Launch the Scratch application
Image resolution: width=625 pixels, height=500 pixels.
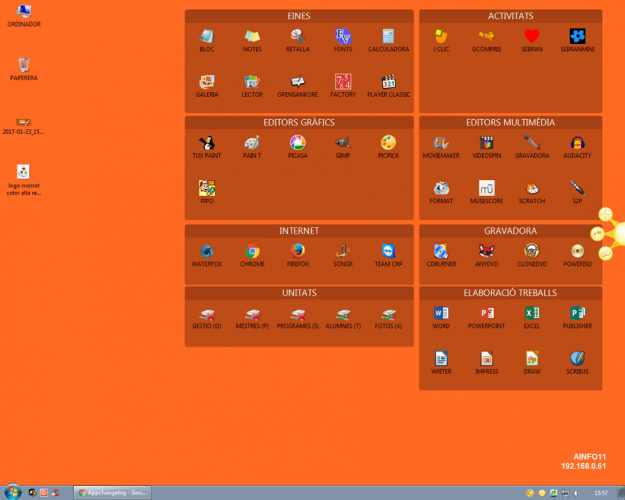pyautogui.click(x=532, y=189)
